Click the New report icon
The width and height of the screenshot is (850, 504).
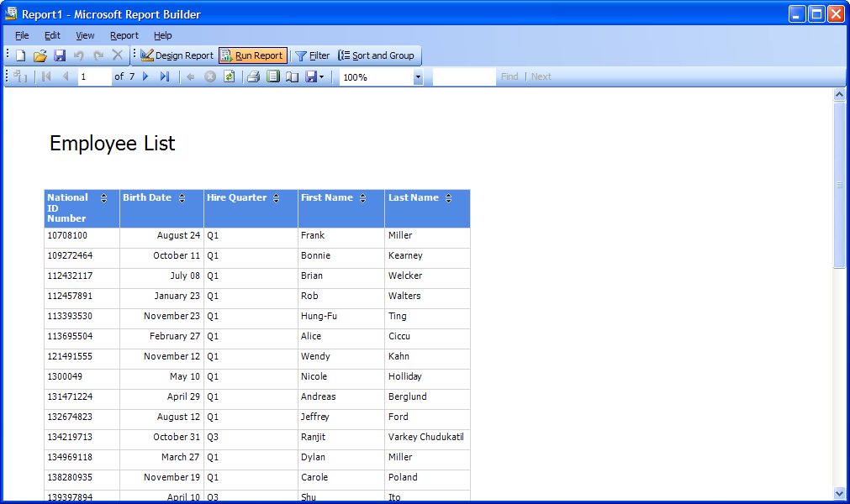21,56
